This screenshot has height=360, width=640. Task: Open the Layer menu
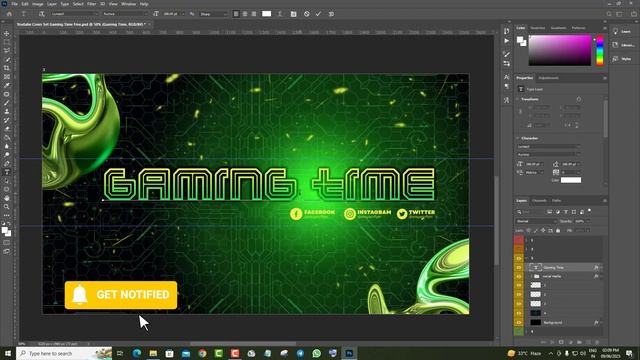click(51, 4)
